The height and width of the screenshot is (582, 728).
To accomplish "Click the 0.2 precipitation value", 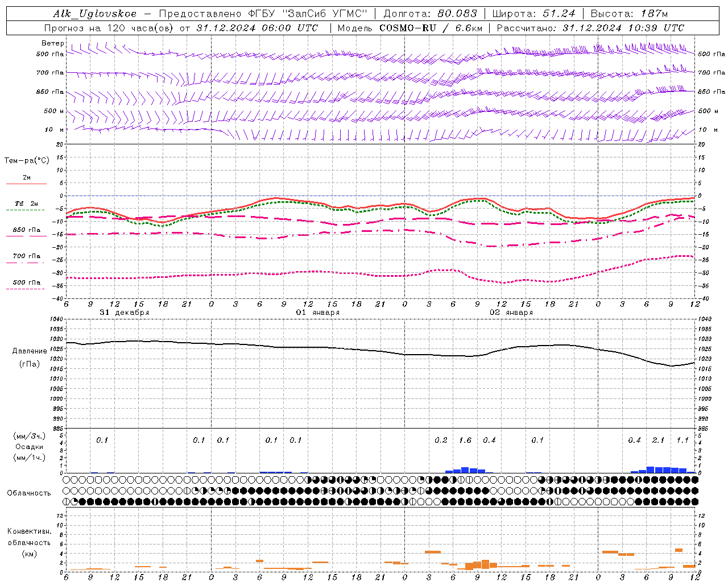I will (x=441, y=440).
